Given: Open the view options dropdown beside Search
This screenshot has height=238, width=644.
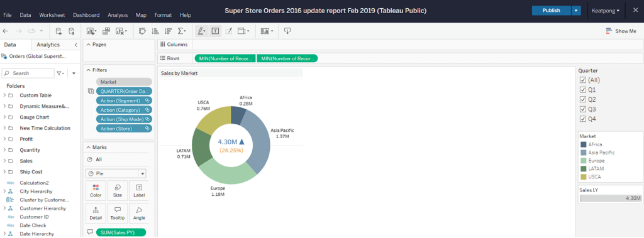Looking at the screenshot, I should (x=74, y=73).
